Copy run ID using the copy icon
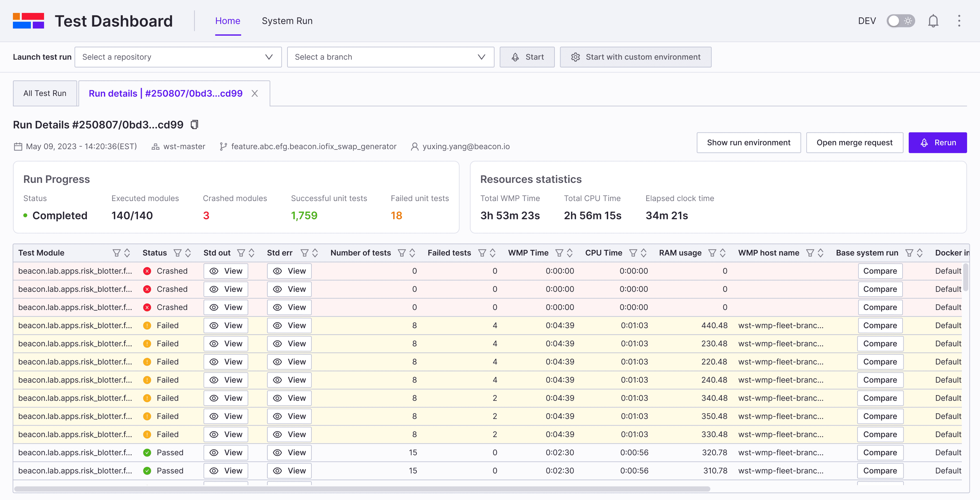980x500 pixels. [x=195, y=125]
